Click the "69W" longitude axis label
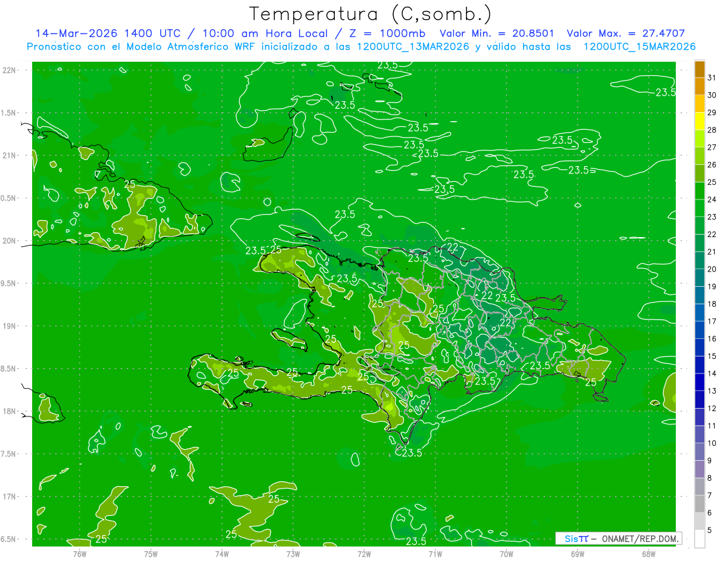Screen dimensions: 728x562 [x=578, y=554]
